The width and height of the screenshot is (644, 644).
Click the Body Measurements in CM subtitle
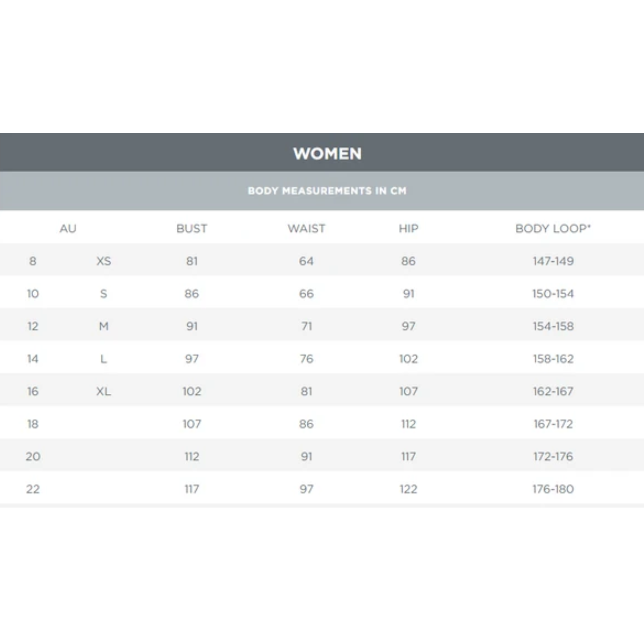(x=327, y=191)
